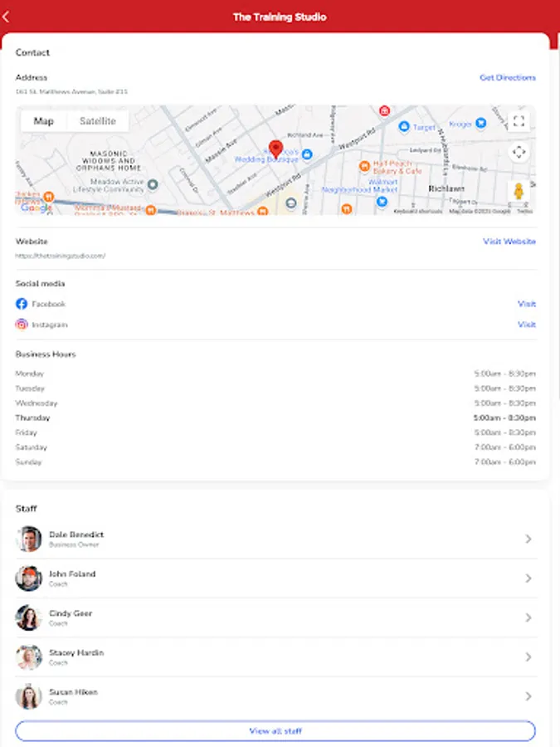The image size is (560, 747).
Task: Select the name Cindy Geer
Action: point(71,613)
